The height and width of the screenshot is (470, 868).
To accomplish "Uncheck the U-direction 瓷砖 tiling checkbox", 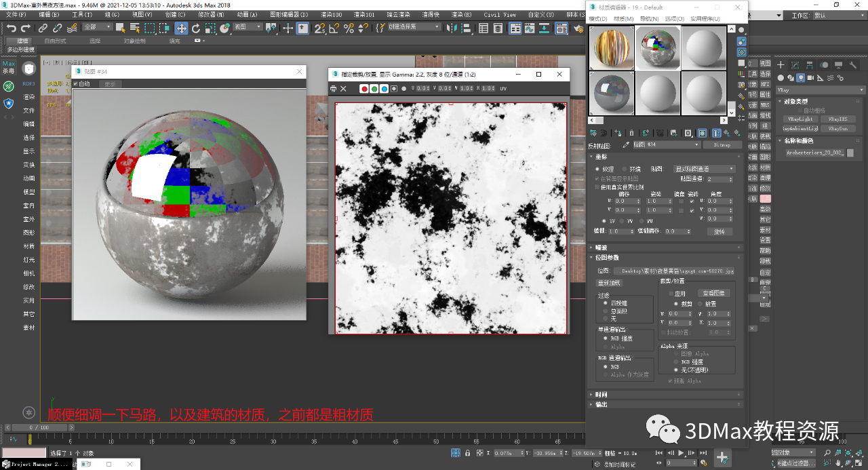I will click(692, 201).
